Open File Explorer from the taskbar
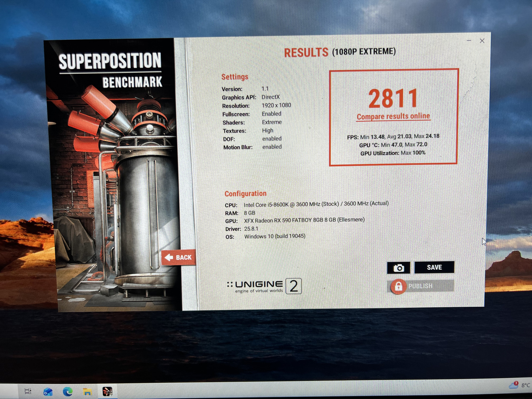Viewport: 532px width, 399px height. (87, 391)
